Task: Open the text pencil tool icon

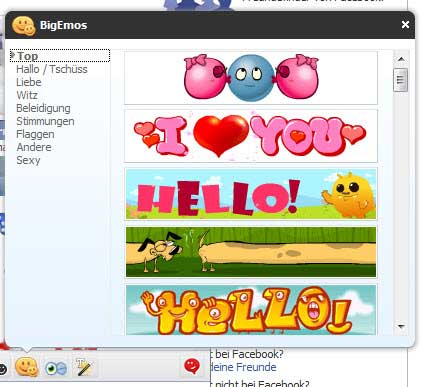Action: click(x=83, y=367)
